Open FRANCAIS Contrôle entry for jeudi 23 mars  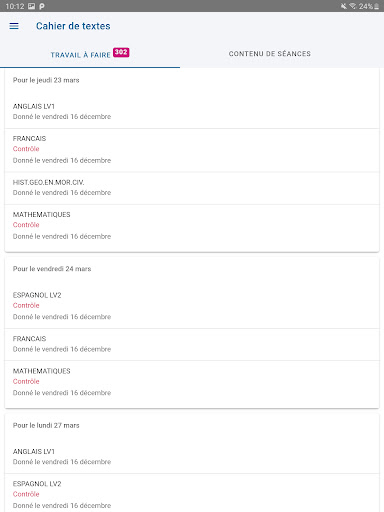point(192,150)
